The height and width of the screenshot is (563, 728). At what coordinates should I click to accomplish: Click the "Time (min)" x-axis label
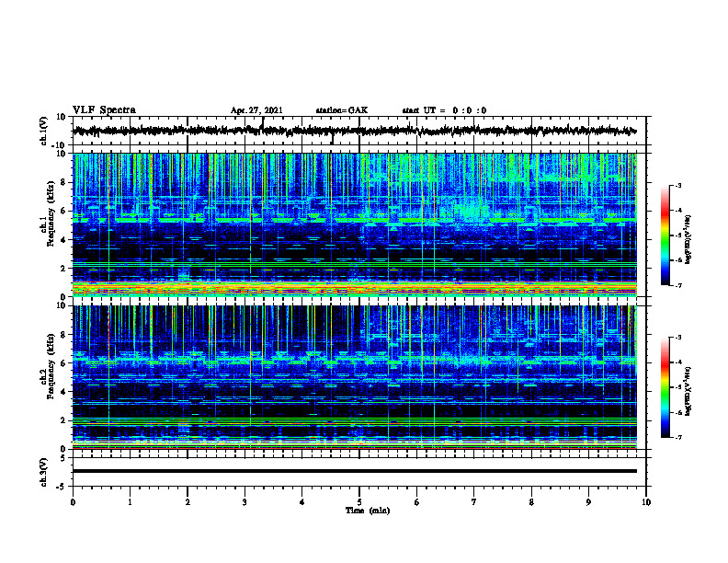pyautogui.click(x=368, y=511)
